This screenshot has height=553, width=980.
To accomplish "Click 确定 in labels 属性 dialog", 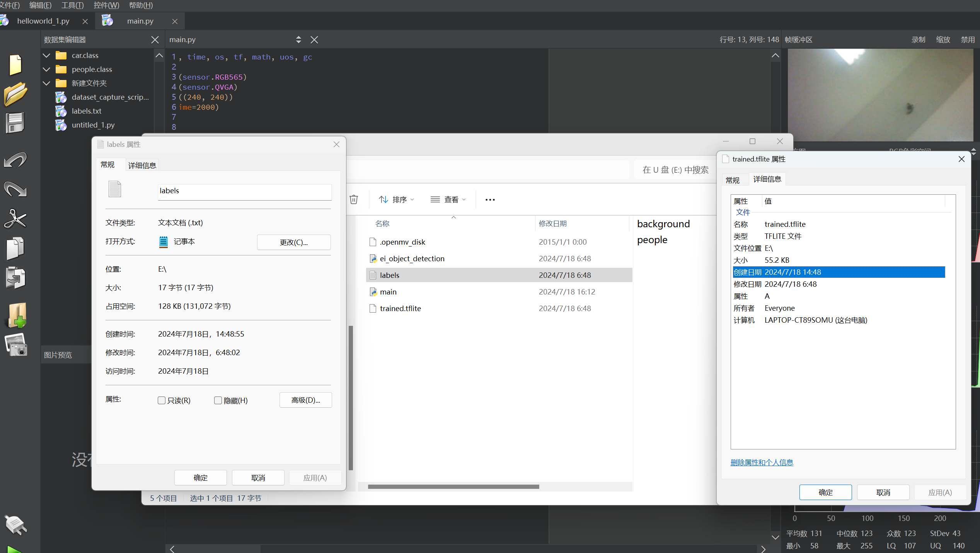I will [200, 478].
